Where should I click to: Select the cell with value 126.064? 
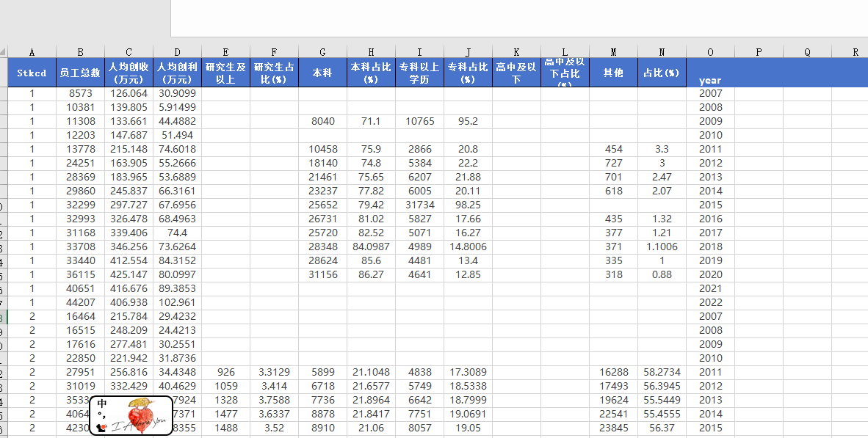(129, 93)
